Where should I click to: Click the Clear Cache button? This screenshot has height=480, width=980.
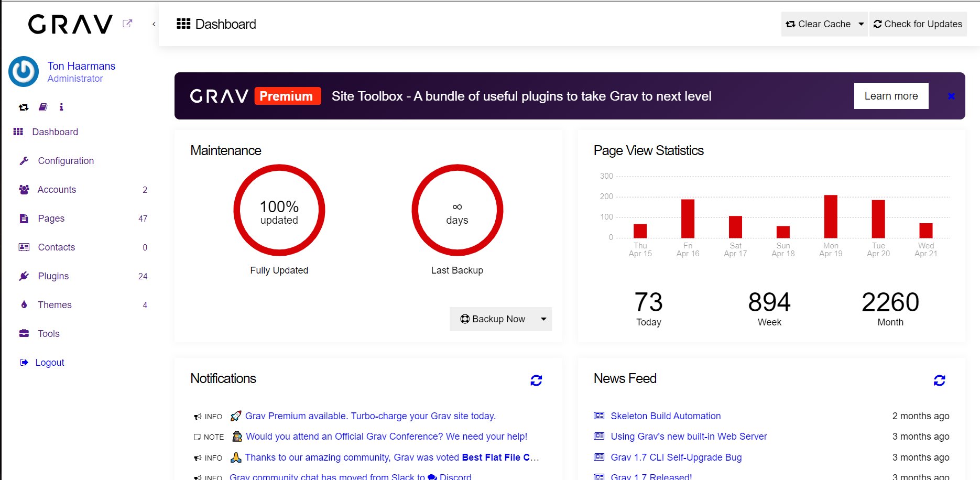click(x=818, y=24)
